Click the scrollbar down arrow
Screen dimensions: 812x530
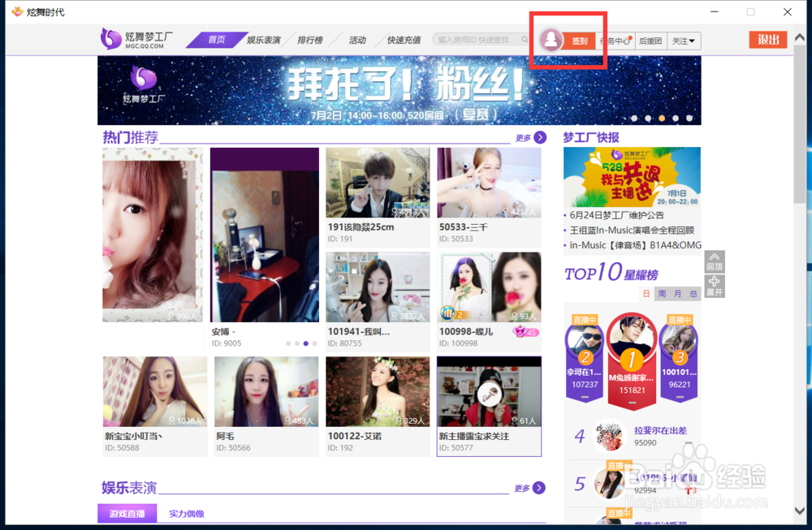click(x=800, y=511)
